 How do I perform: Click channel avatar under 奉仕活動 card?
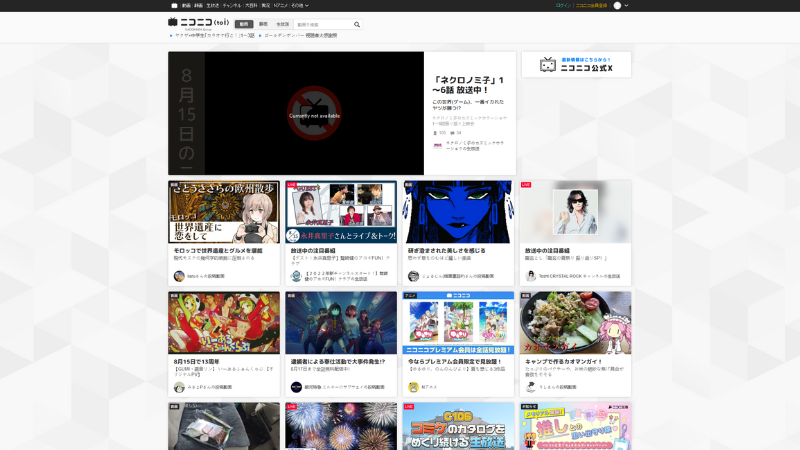pos(296,387)
